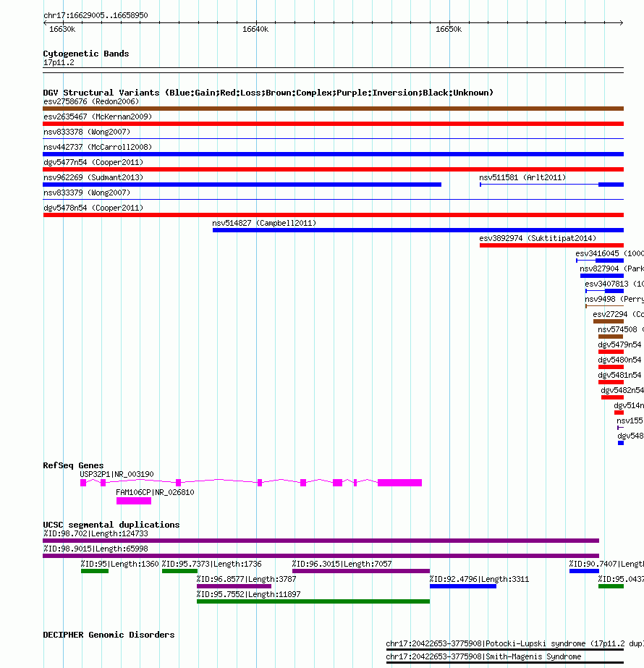Select the blue %ID:92.4796 duplication bar
The image size is (644, 668).
coord(463,586)
